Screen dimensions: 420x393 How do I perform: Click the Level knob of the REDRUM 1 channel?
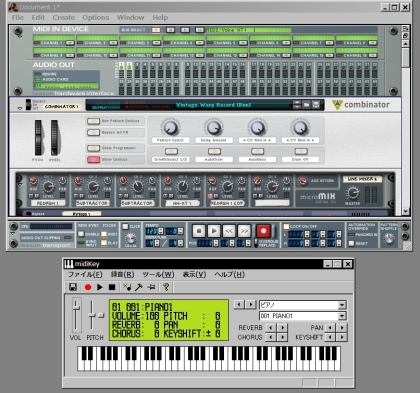coord(48,187)
